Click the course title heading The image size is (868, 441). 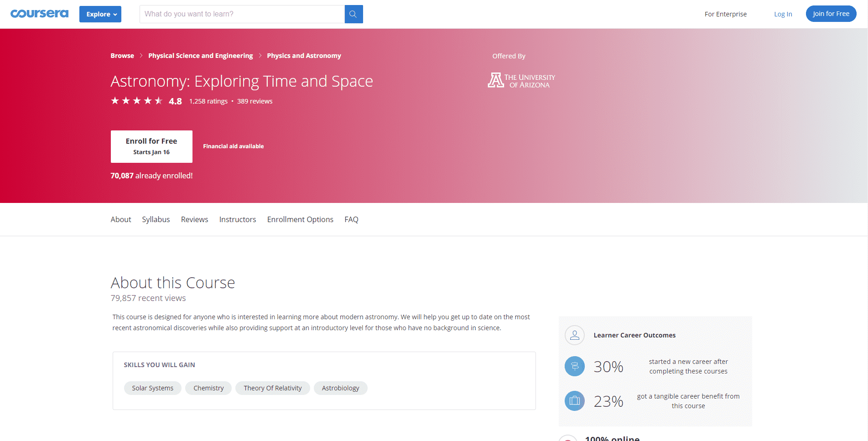[242, 81]
